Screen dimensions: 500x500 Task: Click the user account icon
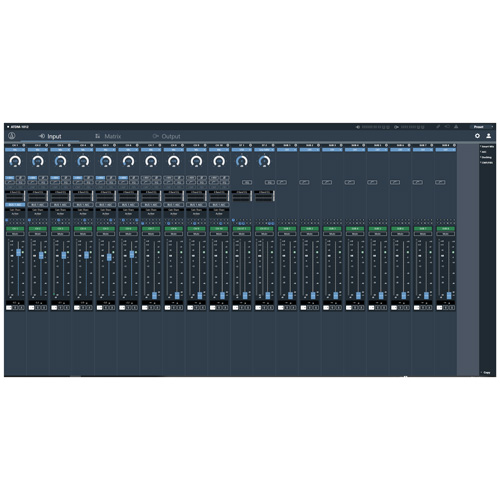point(488,136)
